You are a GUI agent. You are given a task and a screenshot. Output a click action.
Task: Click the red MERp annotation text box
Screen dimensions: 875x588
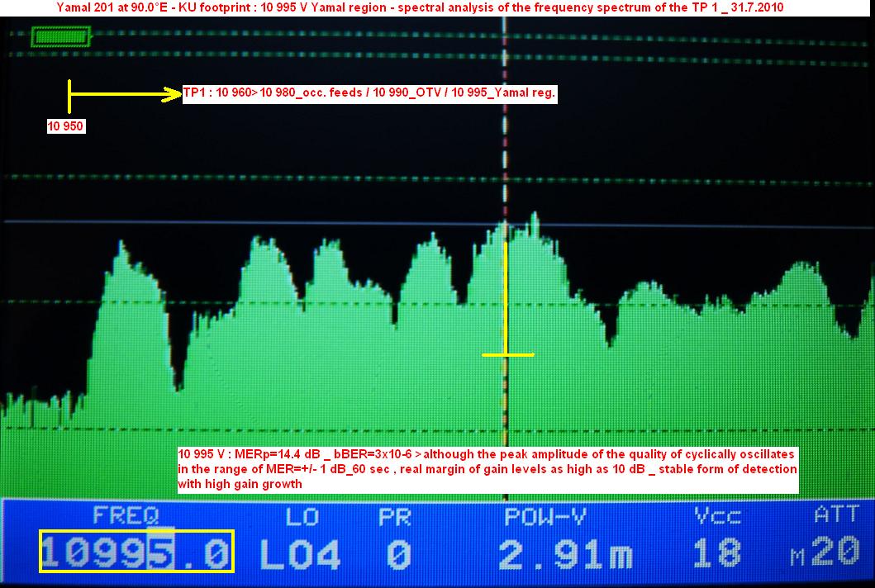pos(487,469)
